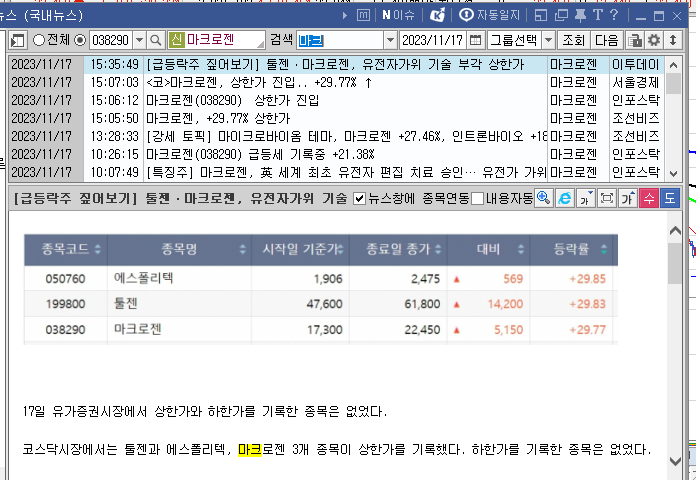
Task: Select the stock code radio button
Action: pyautogui.click(x=80, y=40)
